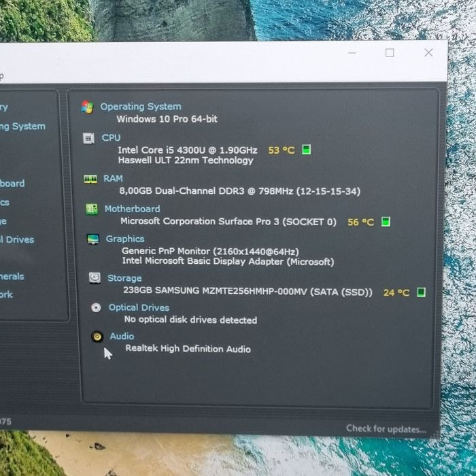476x476 pixels.
Task: Click Microsoft Corporation Surface Pro 3 text
Action: (x=228, y=221)
